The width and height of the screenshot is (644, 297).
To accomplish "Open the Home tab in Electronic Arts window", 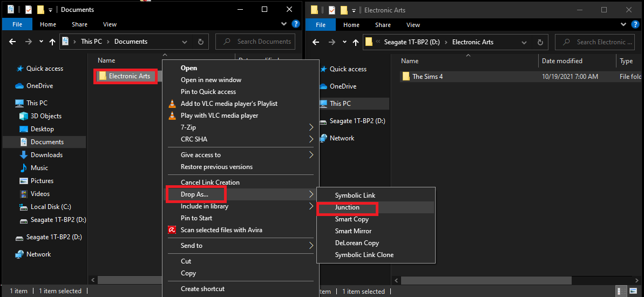I will click(351, 25).
